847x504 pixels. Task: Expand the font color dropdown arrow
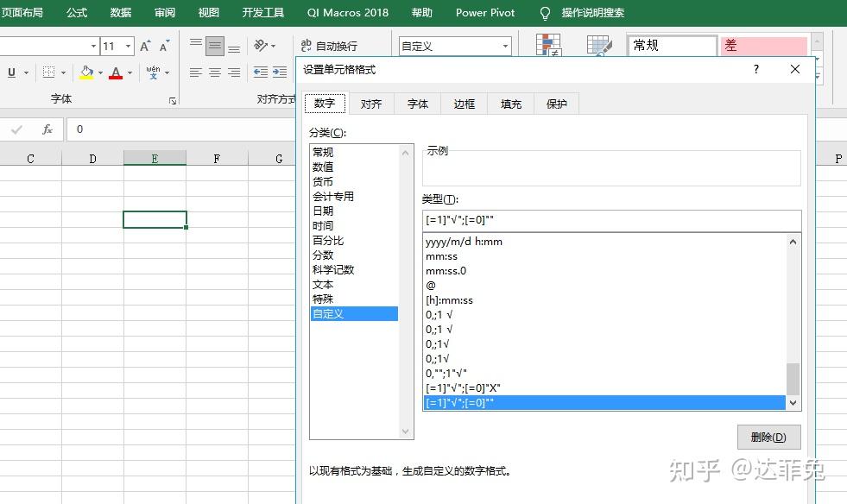130,72
